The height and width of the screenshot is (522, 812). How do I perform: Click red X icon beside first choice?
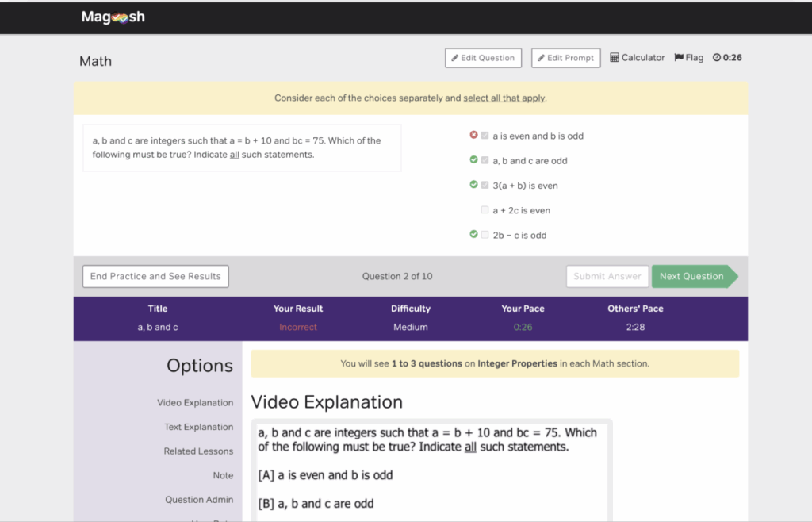(x=473, y=136)
